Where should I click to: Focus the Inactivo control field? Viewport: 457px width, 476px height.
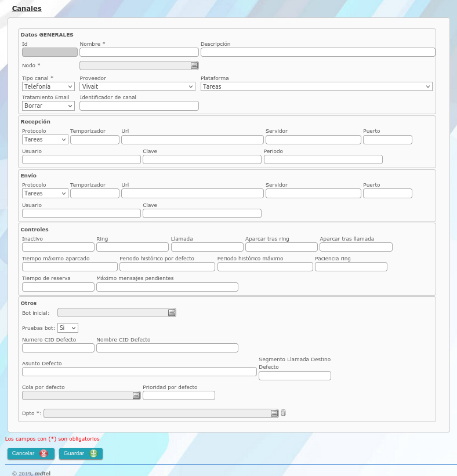59,247
